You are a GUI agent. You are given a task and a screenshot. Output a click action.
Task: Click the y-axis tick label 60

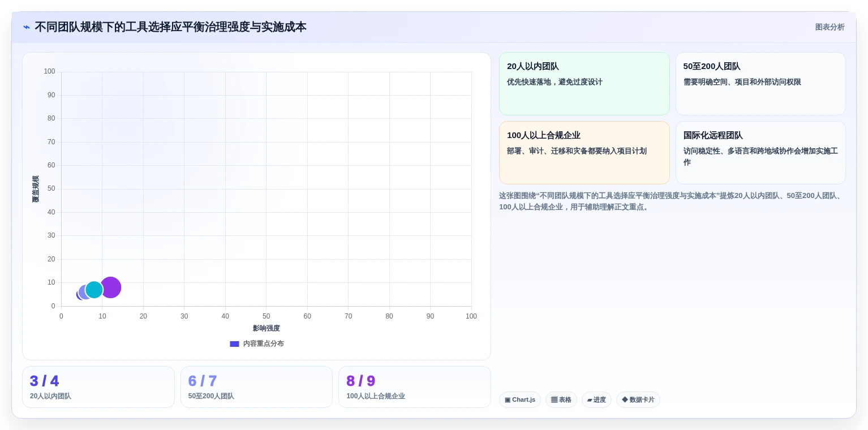51,166
